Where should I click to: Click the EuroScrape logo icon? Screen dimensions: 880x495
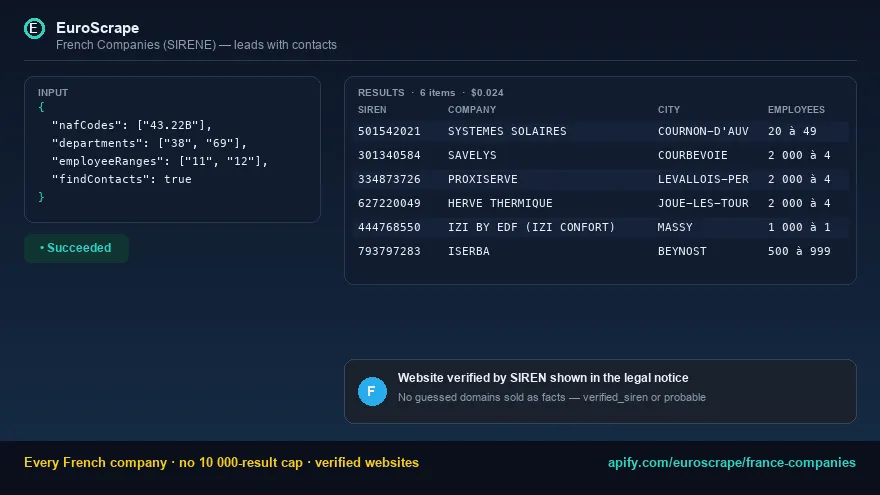[34, 28]
